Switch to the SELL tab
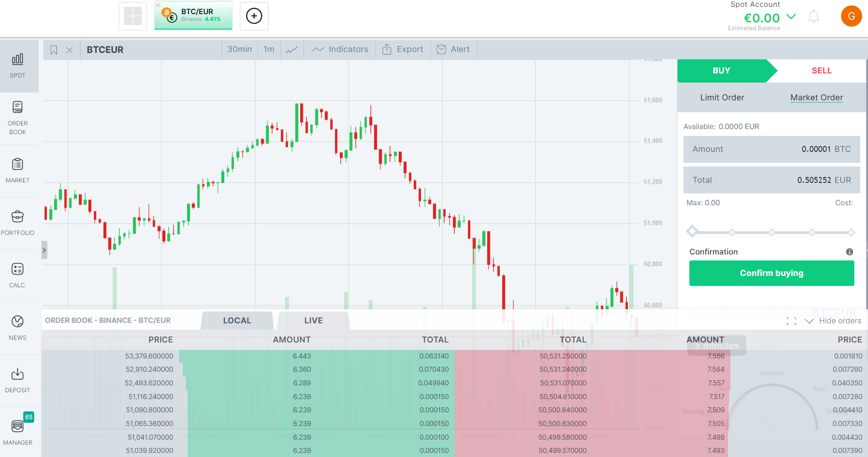This screenshot has width=868, height=457. click(x=822, y=71)
